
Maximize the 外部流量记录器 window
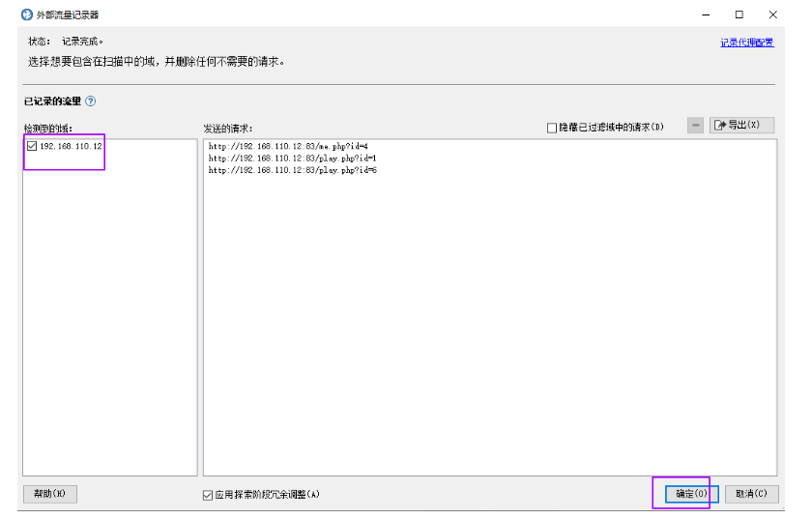pos(739,14)
